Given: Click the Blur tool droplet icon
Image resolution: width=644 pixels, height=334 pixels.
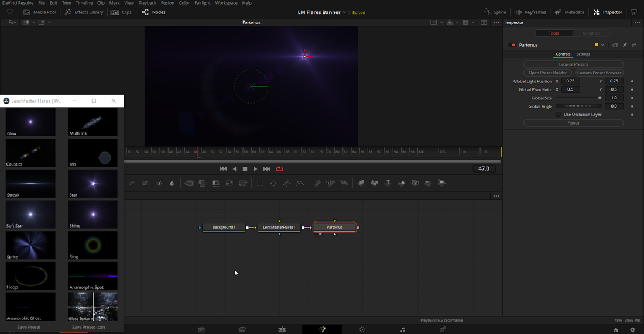Looking at the screenshot, I should click(x=172, y=183).
